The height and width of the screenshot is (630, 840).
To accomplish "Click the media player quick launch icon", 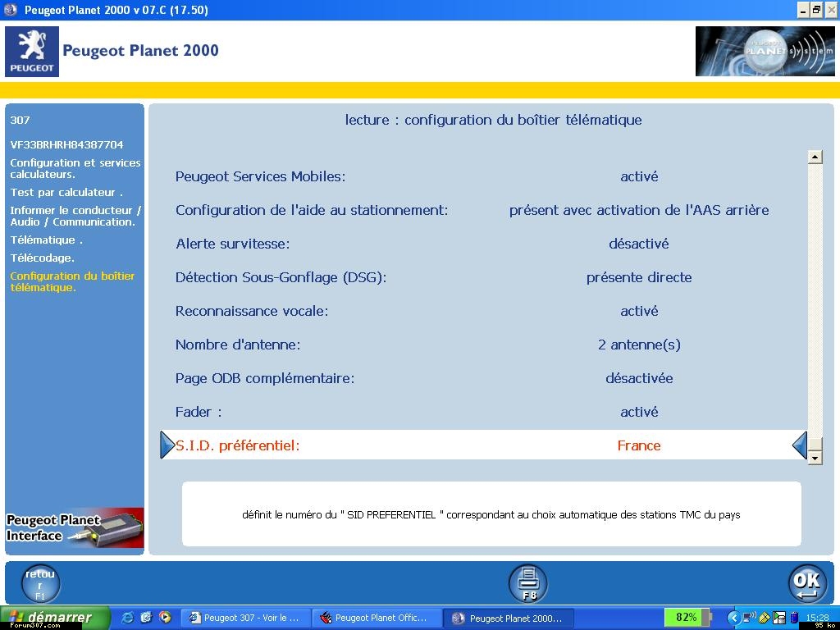I will click(x=165, y=618).
